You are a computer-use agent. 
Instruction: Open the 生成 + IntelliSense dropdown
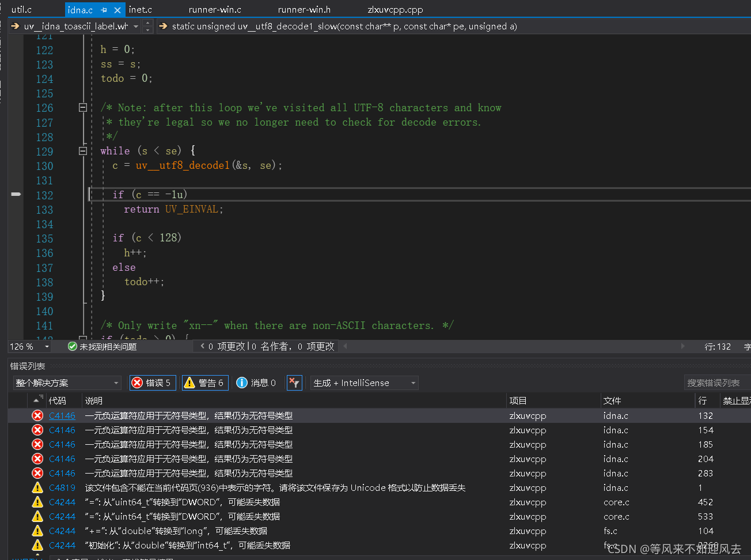[364, 383]
